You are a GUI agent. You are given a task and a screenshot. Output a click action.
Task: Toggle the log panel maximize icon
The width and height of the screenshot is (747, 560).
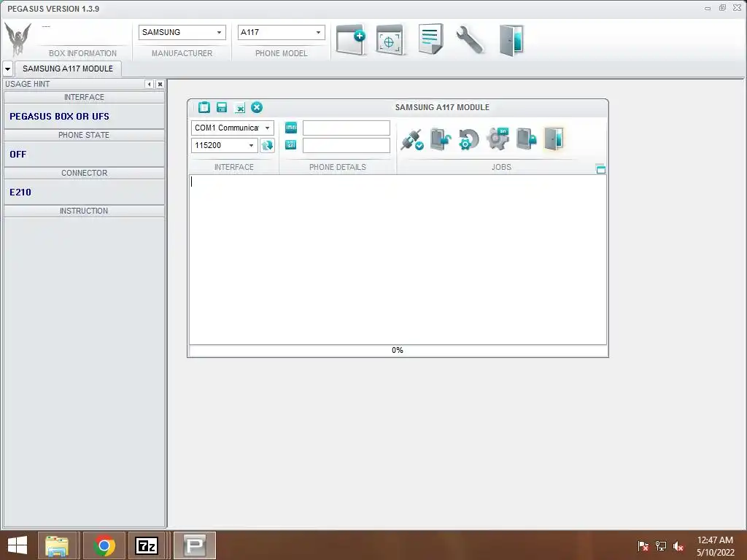pos(601,168)
